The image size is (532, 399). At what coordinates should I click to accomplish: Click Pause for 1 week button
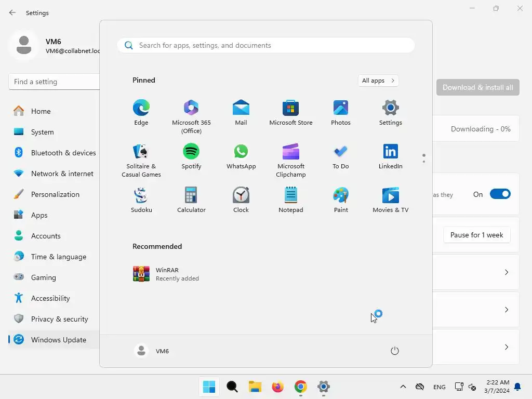pyautogui.click(x=477, y=235)
